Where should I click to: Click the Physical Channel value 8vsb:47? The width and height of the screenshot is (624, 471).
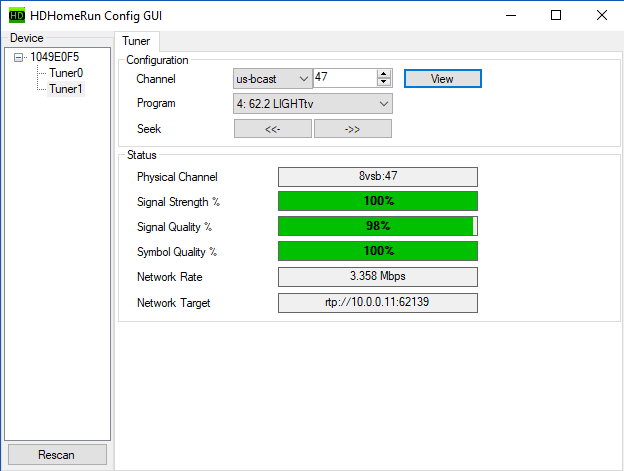coord(378,177)
